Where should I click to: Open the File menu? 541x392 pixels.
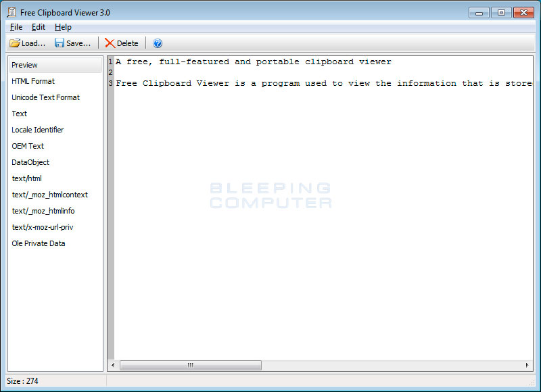click(x=16, y=27)
